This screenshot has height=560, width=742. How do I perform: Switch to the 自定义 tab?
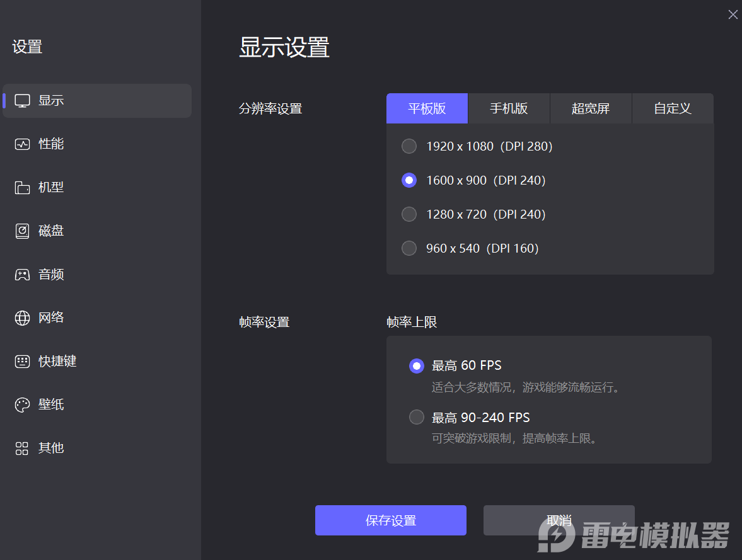[x=673, y=108]
